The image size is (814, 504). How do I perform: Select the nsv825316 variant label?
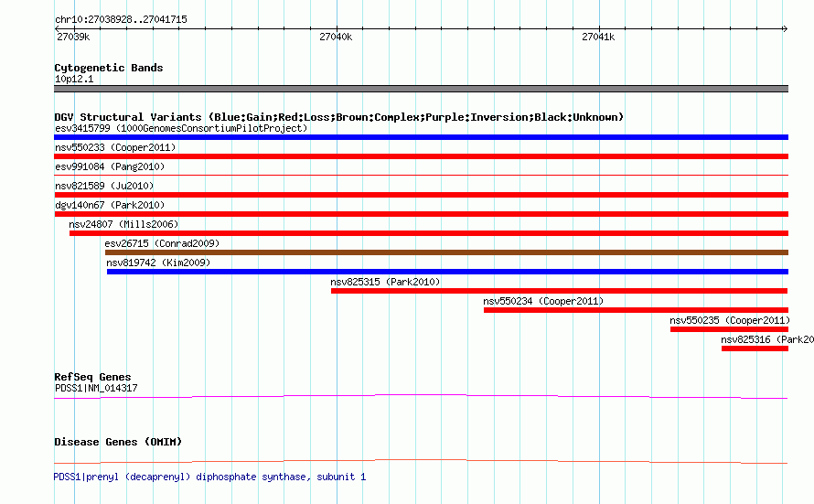click(x=767, y=339)
